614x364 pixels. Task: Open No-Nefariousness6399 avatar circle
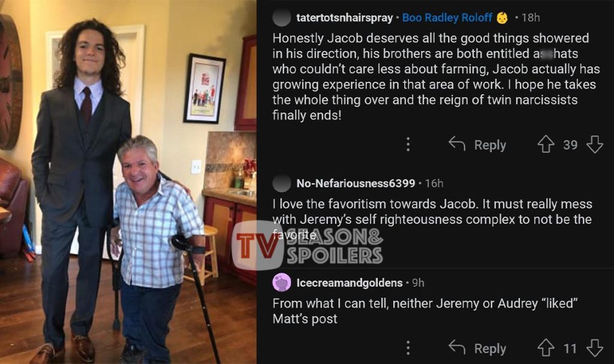pos(282,183)
